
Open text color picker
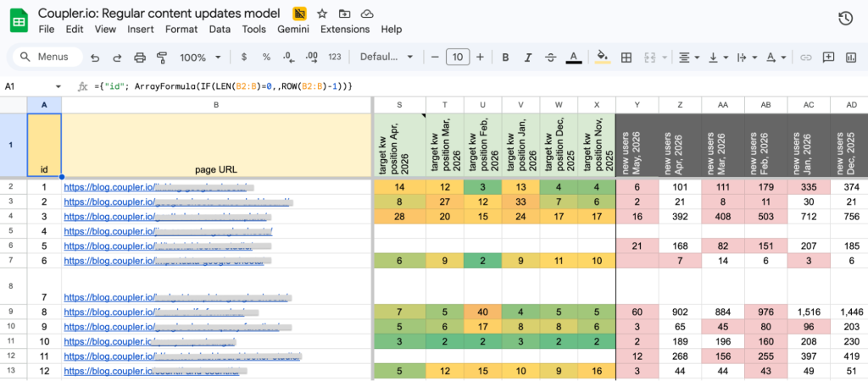(574, 57)
